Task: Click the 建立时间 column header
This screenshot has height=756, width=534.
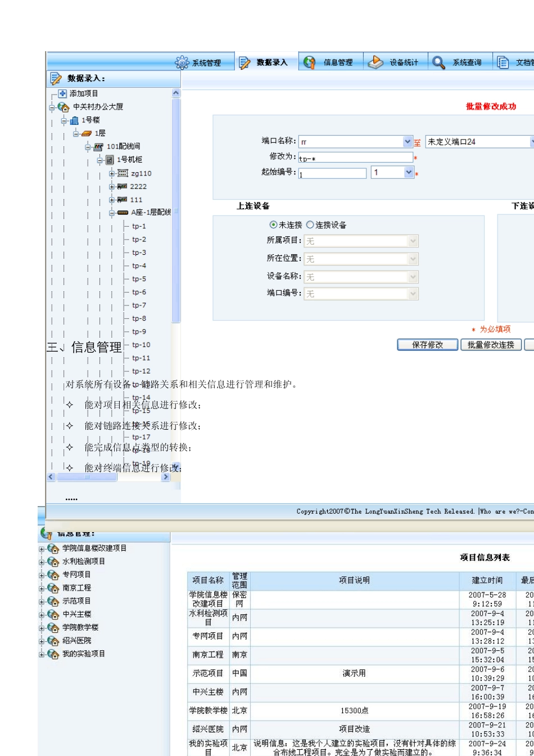Action: click(488, 580)
